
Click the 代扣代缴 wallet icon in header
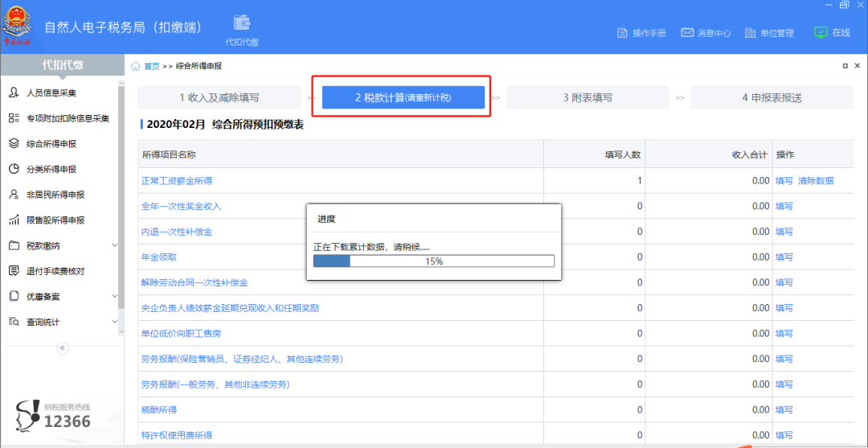click(x=241, y=23)
